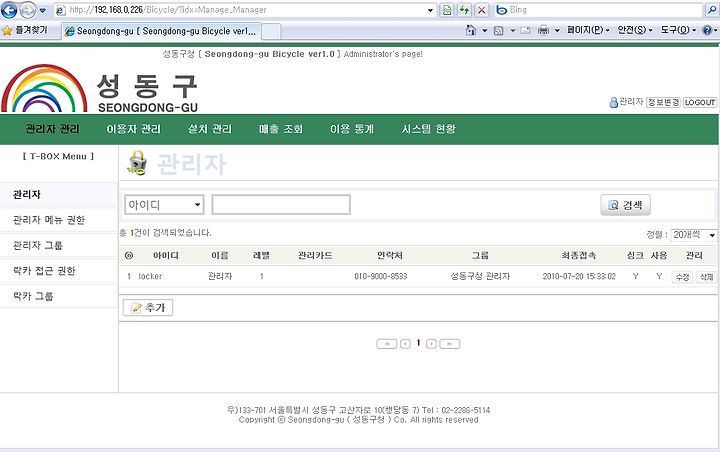
Task: Click the LOGOUT button
Action: pyautogui.click(x=700, y=102)
